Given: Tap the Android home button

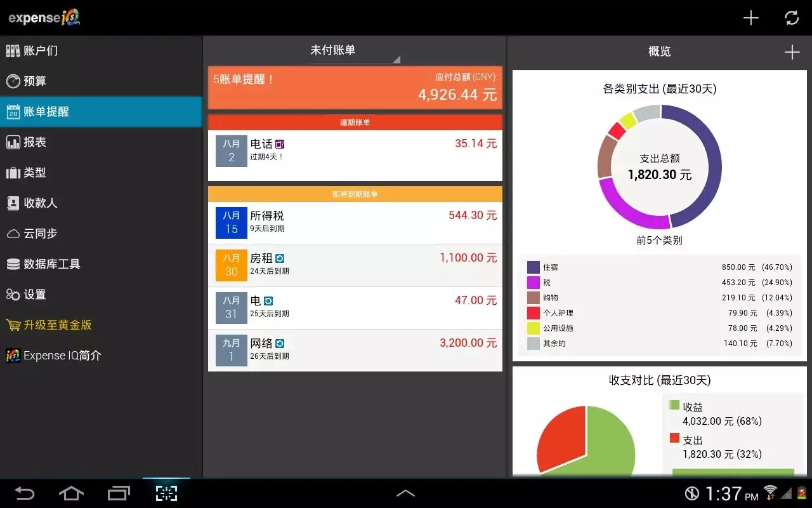Looking at the screenshot, I should tap(71, 493).
